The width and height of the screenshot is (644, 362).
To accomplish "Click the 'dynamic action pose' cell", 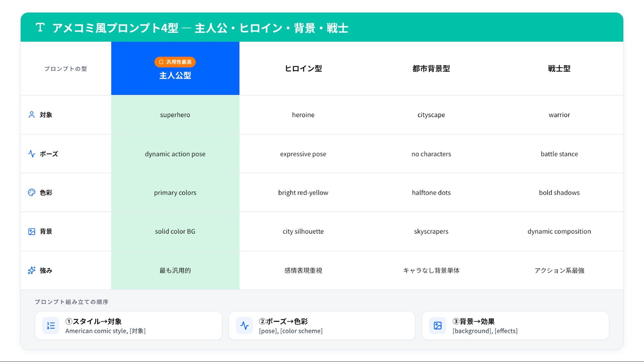I will (175, 154).
